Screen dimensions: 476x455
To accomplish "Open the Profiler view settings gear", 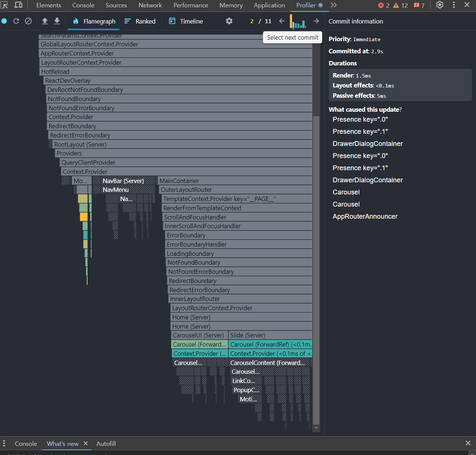I will pos(229,21).
